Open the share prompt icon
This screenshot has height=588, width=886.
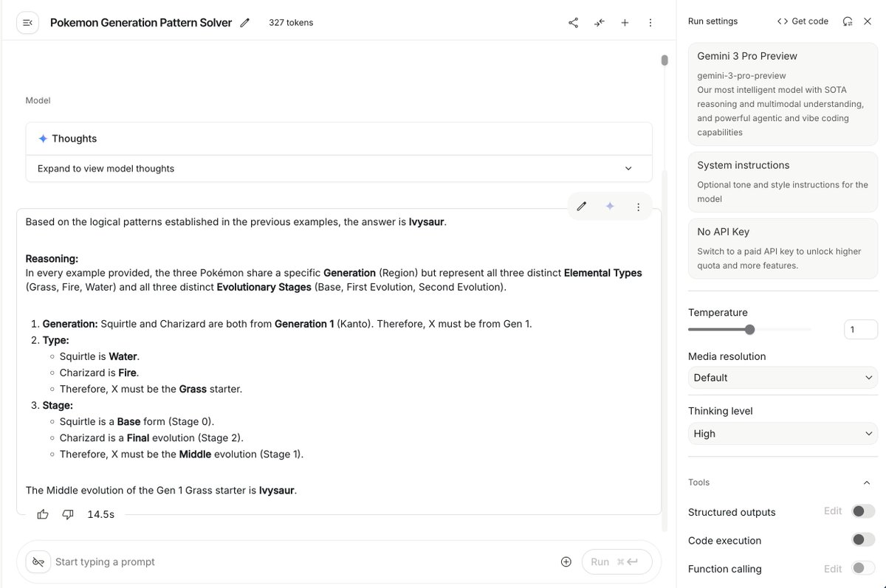573,23
